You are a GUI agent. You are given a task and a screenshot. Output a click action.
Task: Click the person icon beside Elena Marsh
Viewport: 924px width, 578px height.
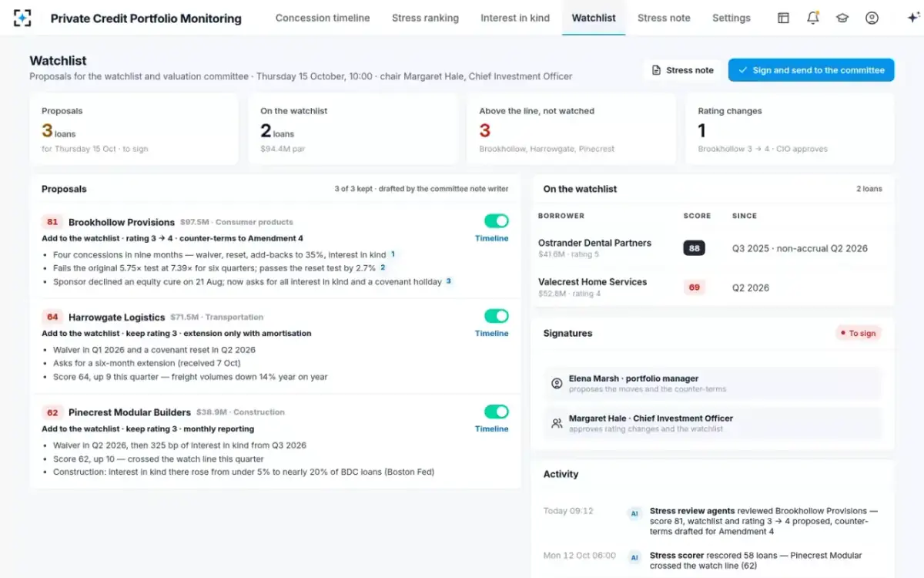coord(557,383)
